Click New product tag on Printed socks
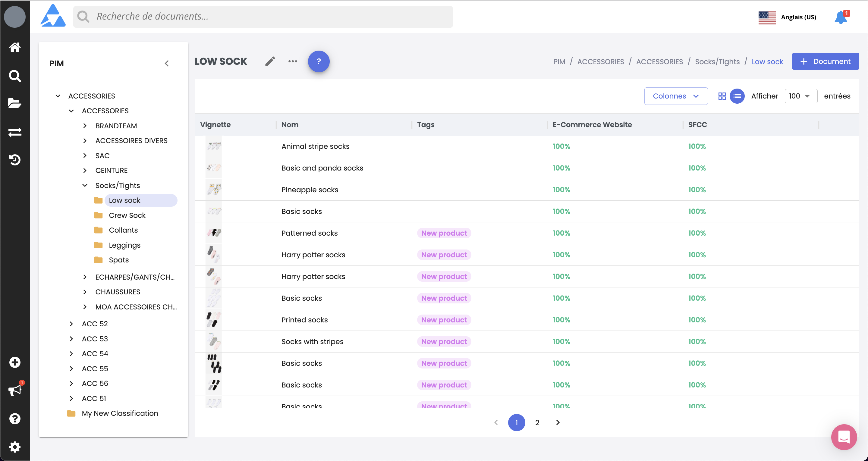Screen dimensions: 868x461 tap(444, 320)
